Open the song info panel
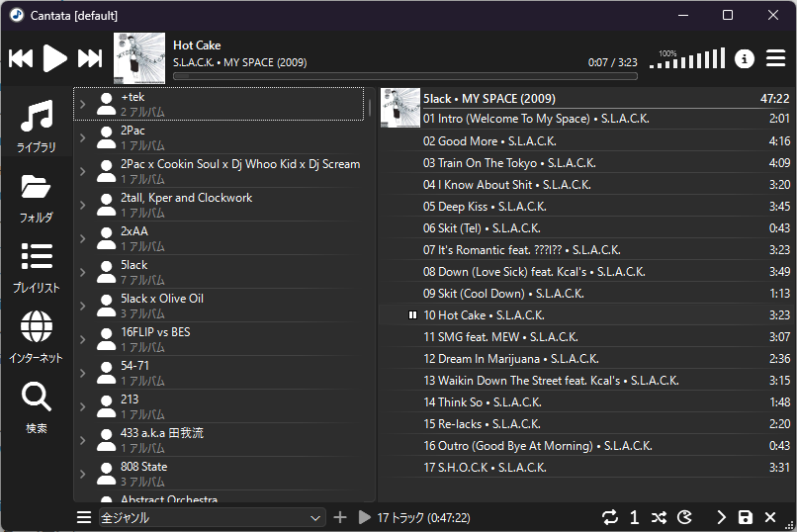Viewport: 797px width, 532px height. 745,59
